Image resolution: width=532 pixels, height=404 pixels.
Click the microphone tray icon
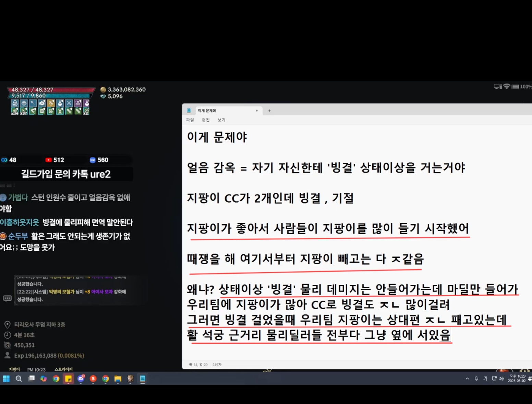click(x=476, y=378)
